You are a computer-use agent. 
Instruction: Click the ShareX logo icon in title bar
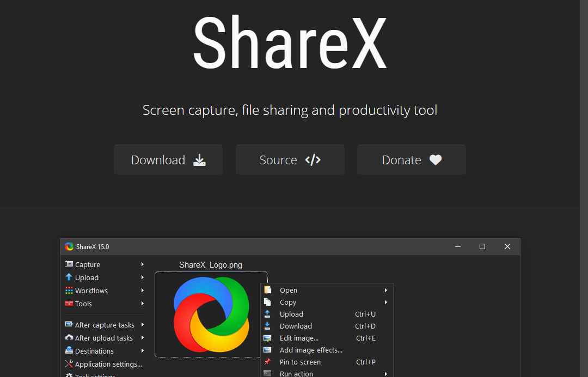tap(69, 246)
